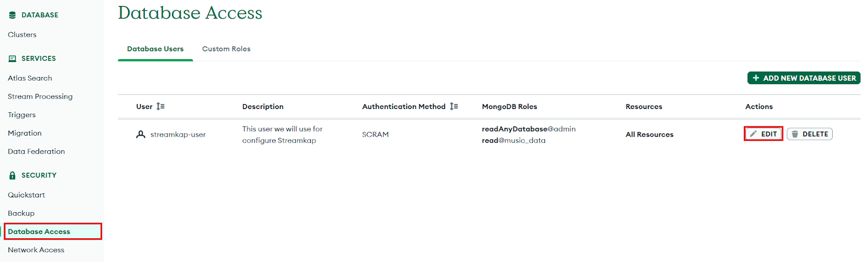Viewport: 868px width, 262px height.
Task: Open Clusters in the sidebar
Action: pos(22,35)
